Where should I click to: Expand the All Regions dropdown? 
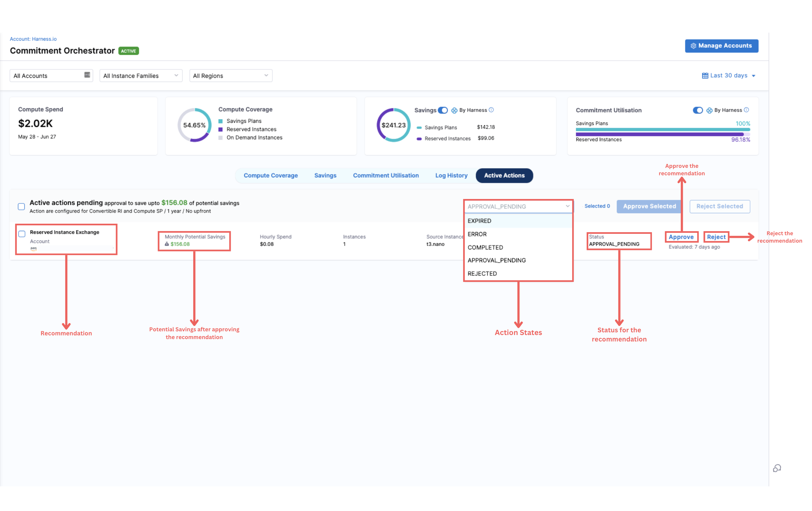(231, 75)
